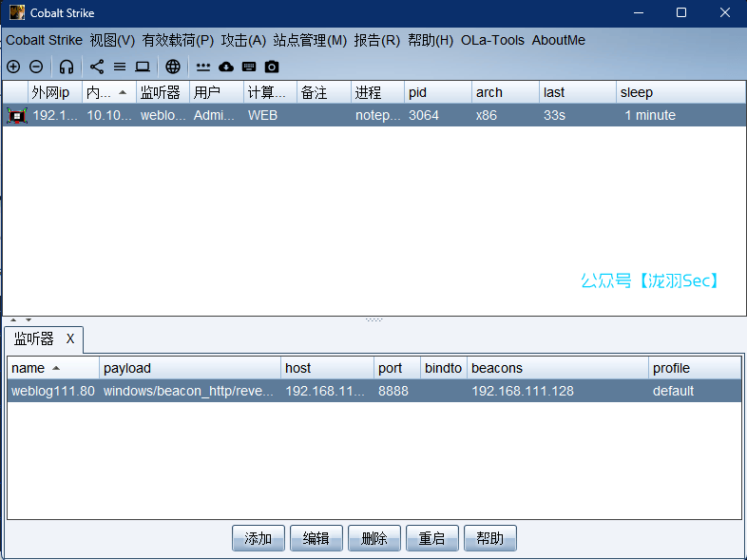Collapse top pane with split up arrow
The image size is (747, 560).
13,319
